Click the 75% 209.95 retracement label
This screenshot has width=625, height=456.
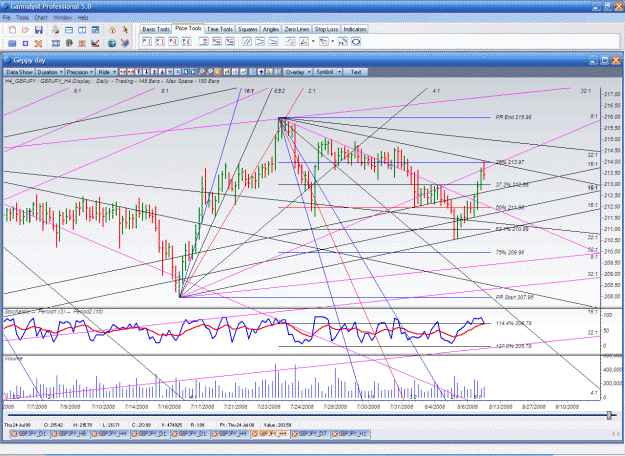tap(510, 252)
